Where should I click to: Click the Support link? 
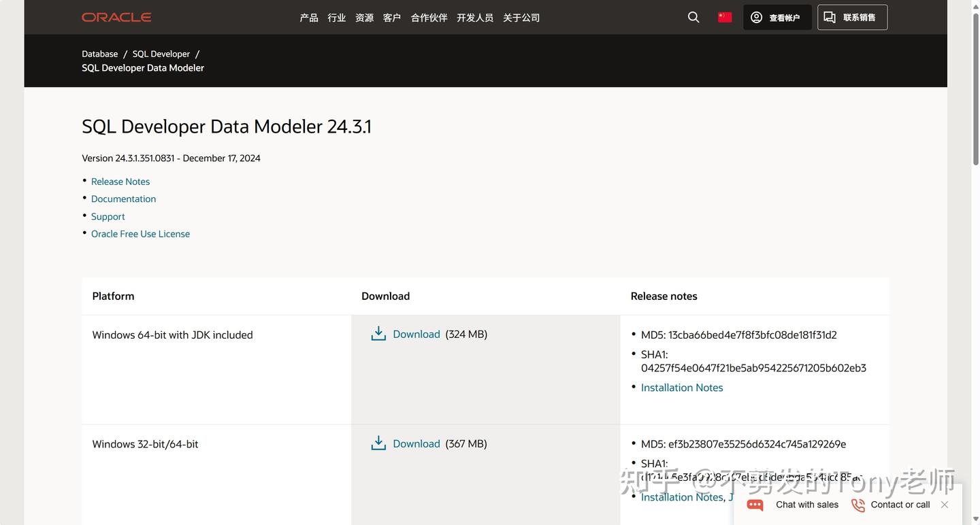coord(108,216)
